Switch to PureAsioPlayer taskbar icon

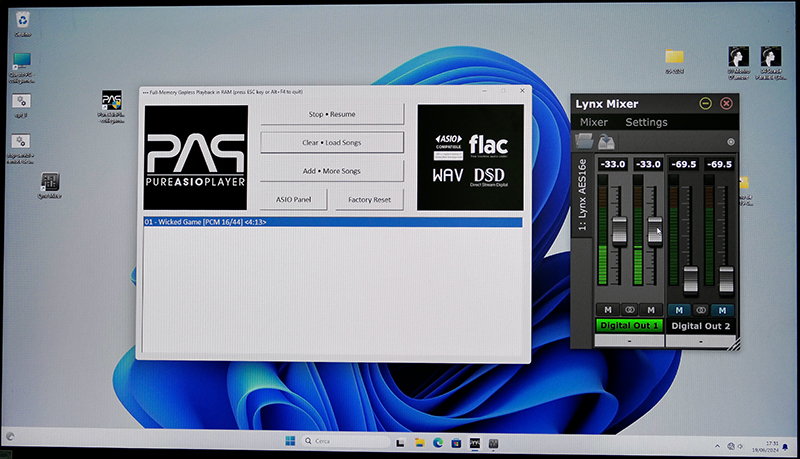pyautogui.click(x=475, y=443)
